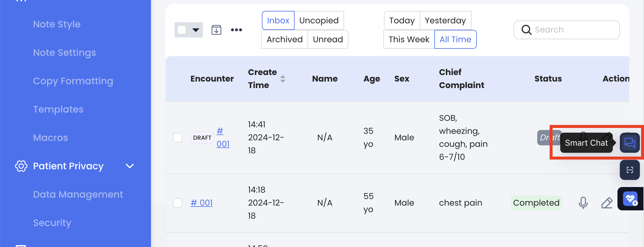Viewport: 644px width, 247px height.
Task: Open the three-dots more options menu
Action: [x=236, y=30]
